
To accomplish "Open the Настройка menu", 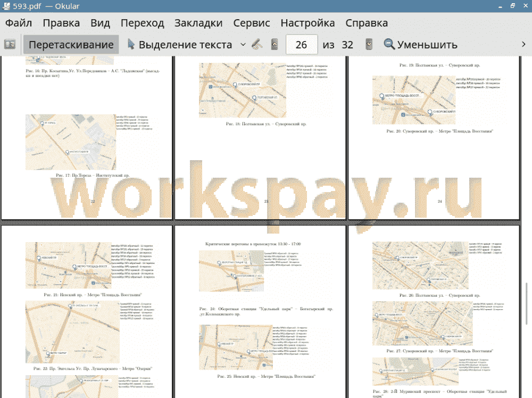I will click(x=307, y=23).
